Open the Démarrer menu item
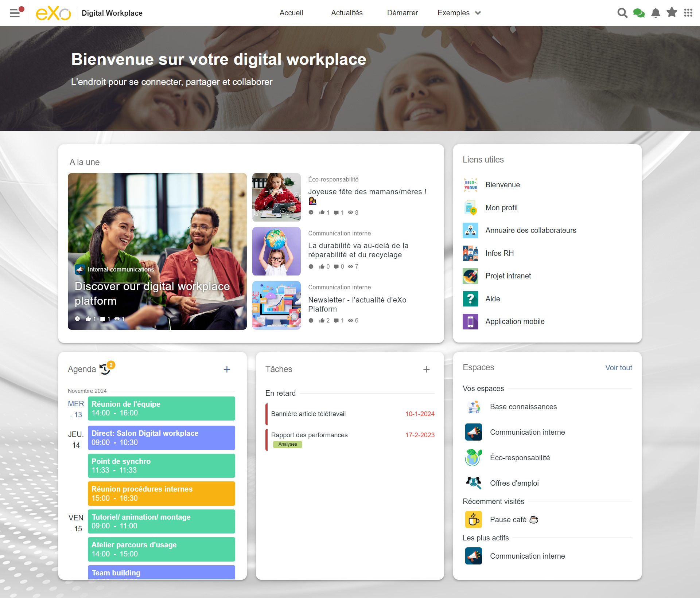Screen dimensions: 700x598 402,13
